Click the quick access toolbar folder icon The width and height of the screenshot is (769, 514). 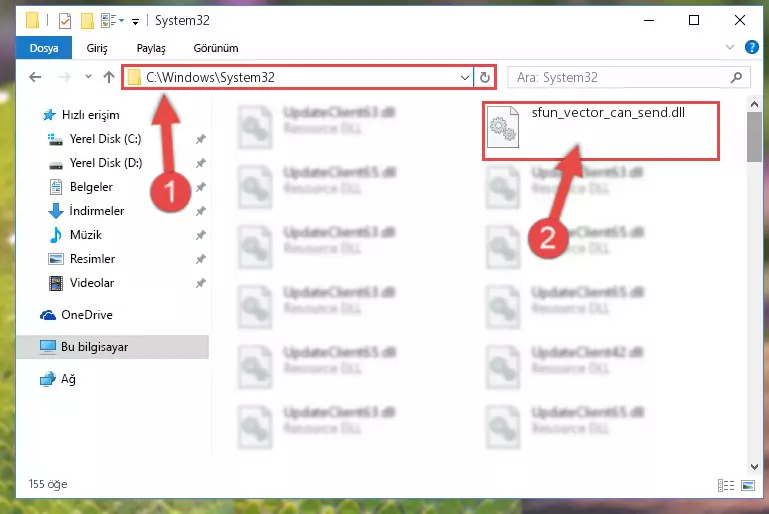[87, 21]
